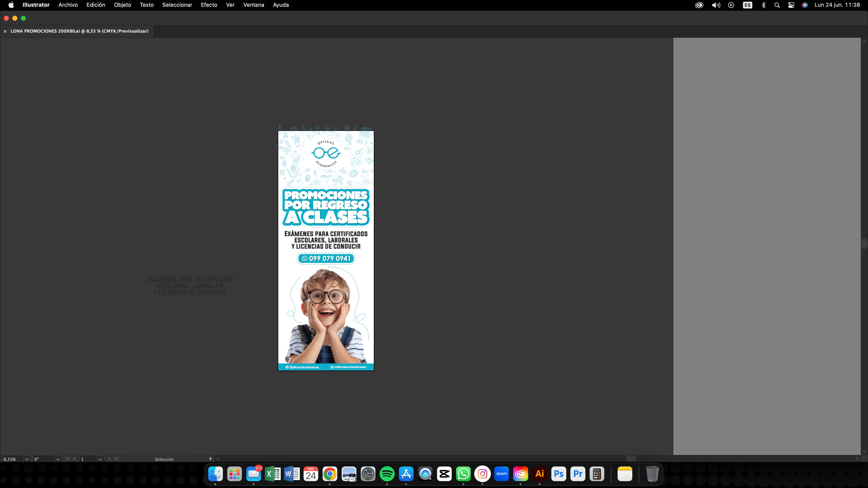The image size is (868, 488).
Task: Open the artboard number dropdown
Action: [x=100, y=459]
